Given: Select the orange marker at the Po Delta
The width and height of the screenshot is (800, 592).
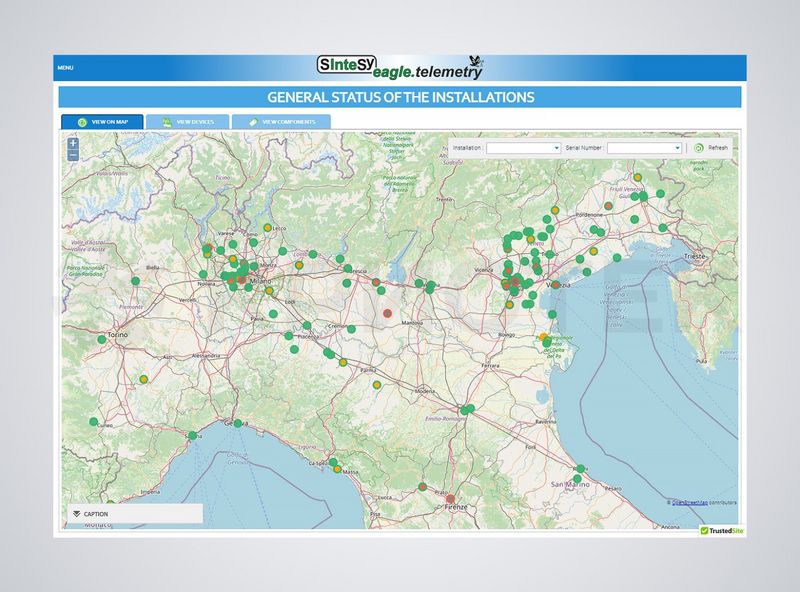Looking at the screenshot, I should (x=544, y=337).
